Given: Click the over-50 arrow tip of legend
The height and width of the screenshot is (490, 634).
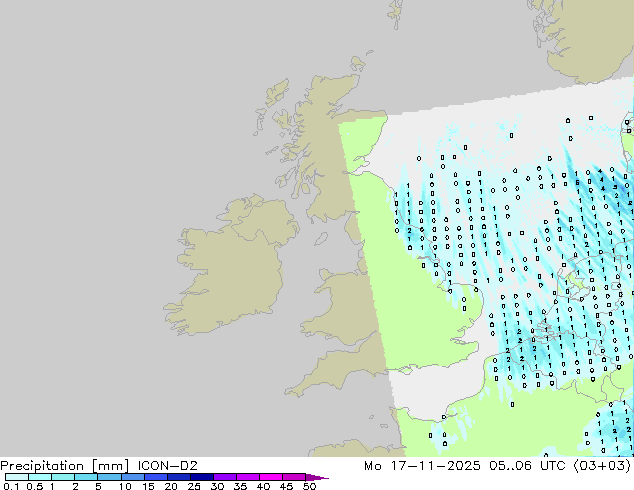Looking at the screenshot, I should 317,477.
